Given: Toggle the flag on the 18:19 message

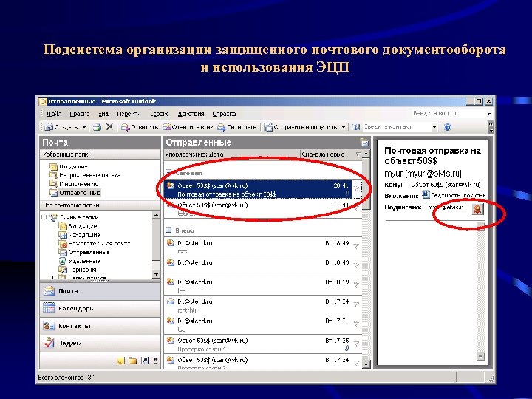Looking at the screenshot, I should [356, 285].
